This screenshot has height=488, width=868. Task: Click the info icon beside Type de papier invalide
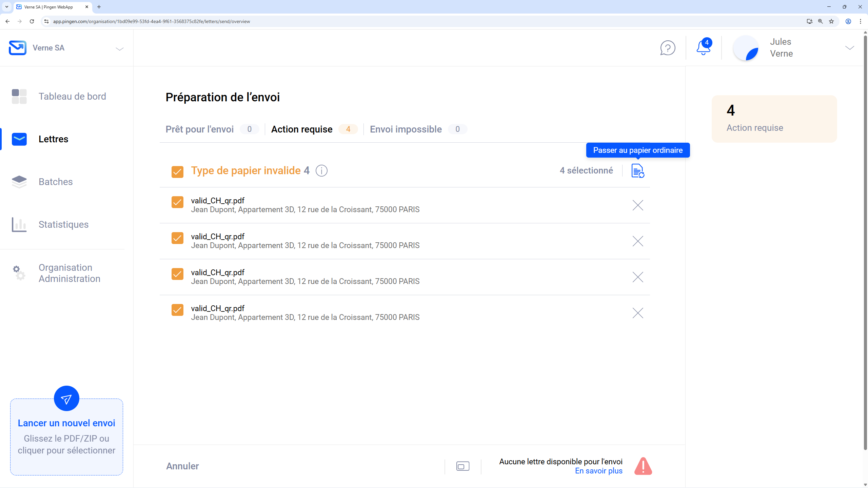321,171
